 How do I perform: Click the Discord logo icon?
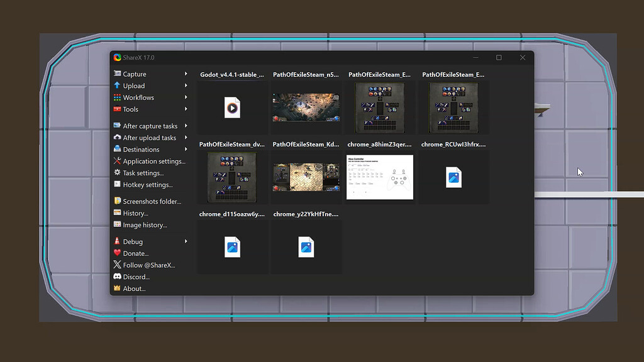pyautogui.click(x=117, y=277)
